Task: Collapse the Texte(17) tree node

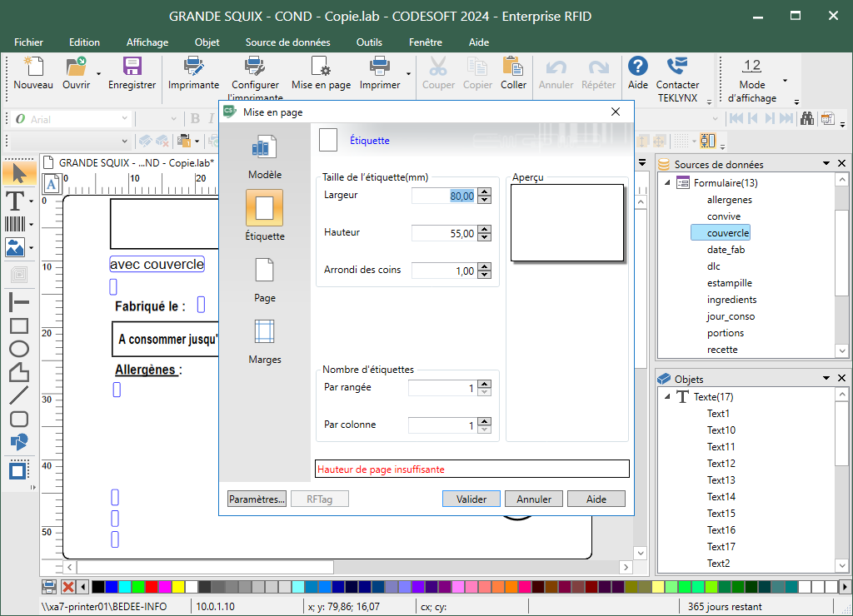Action: [667, 397]
